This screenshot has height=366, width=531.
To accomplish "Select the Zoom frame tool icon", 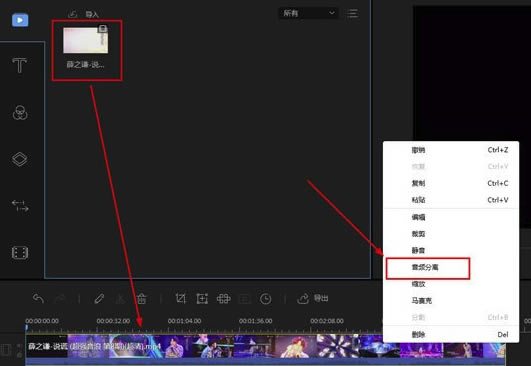I will (202, 299).
